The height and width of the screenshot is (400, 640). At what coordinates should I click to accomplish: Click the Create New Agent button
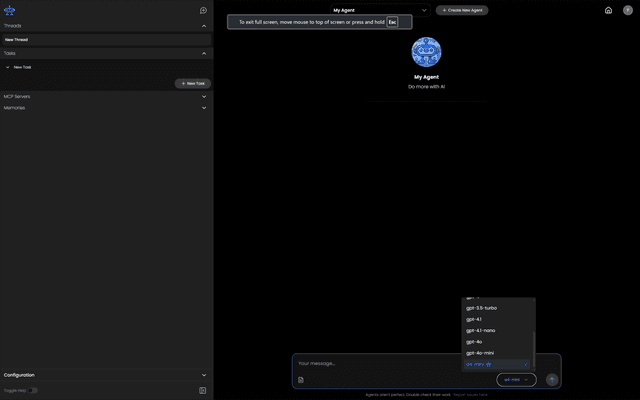pos(462,10)
